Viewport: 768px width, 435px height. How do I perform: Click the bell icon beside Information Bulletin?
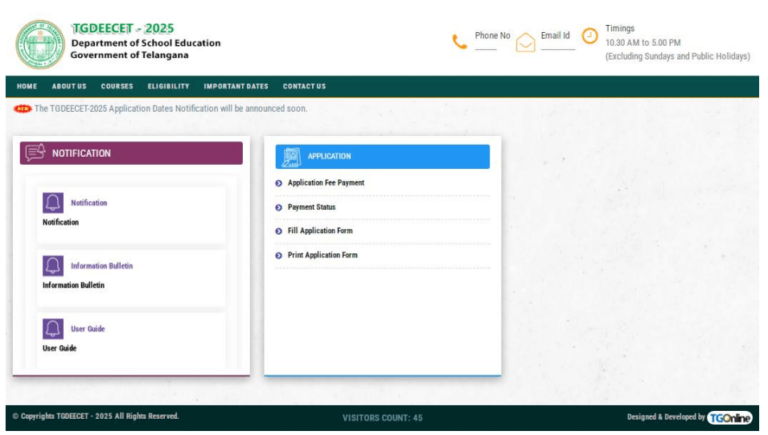coord(53,266)
